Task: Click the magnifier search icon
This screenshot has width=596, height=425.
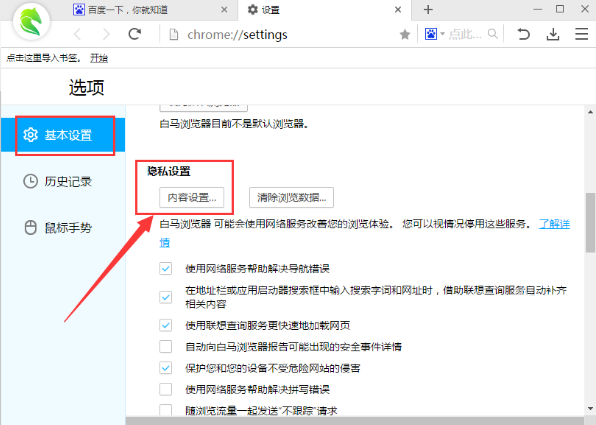Action: [493, 34]
